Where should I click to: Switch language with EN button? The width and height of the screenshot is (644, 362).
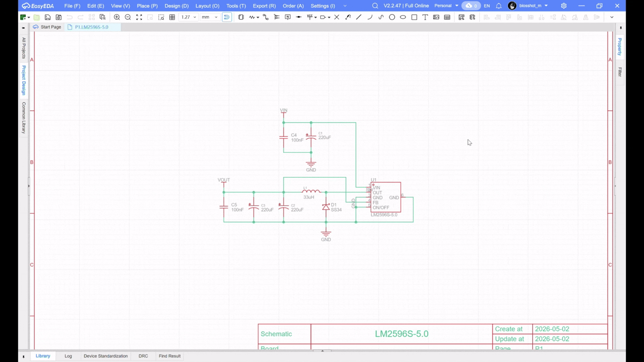pos(487,6)
